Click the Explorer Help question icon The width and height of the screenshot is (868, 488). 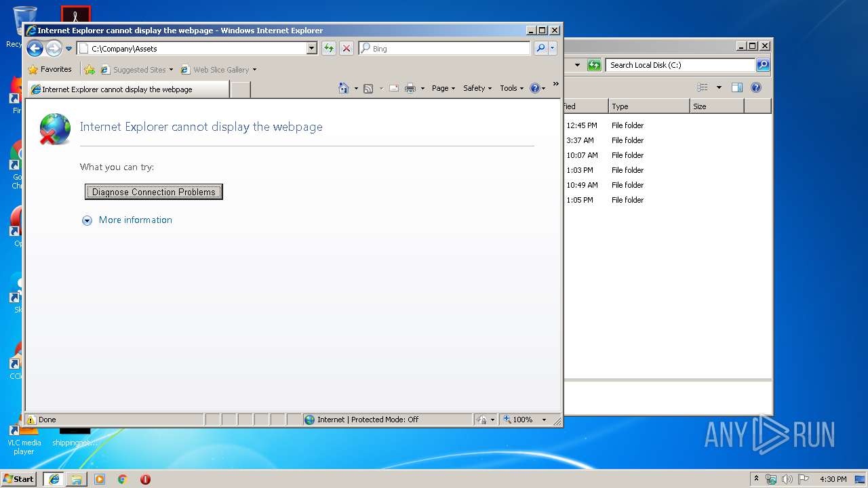click(756, 87)
